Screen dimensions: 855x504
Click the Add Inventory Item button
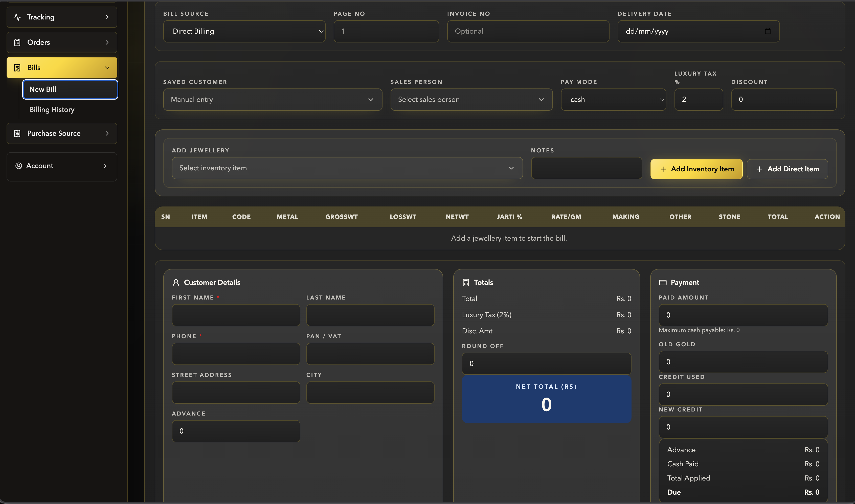tap(696, 169)
